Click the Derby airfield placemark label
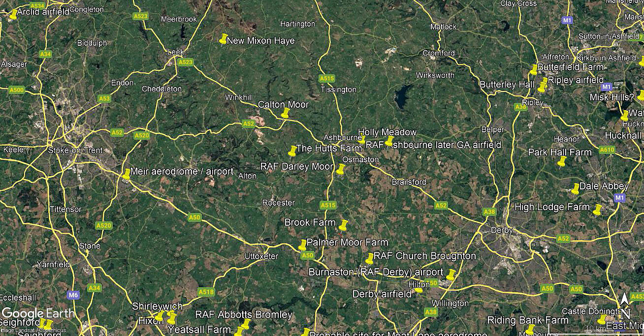Image resolution: width=644 pixels, height=336 pixels. [382, 294]
